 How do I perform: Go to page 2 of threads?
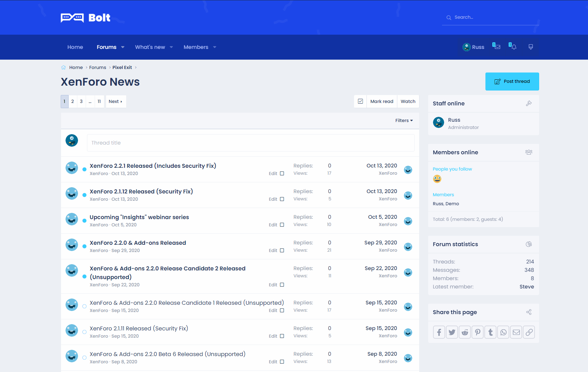(x=72, y=102)
